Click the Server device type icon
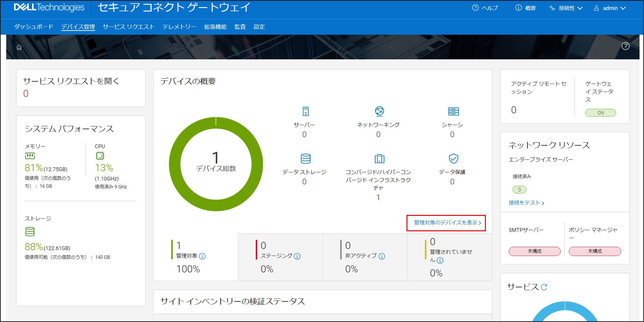Image resolution: width=644 pixels, height=322 pixels. click(x=305, y=111)
